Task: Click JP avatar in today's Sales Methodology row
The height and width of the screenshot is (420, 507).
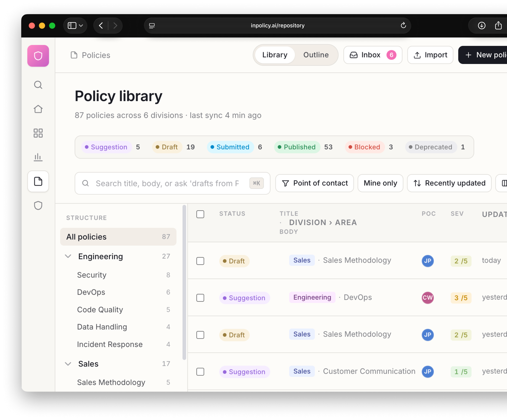Action: [428, 261]
